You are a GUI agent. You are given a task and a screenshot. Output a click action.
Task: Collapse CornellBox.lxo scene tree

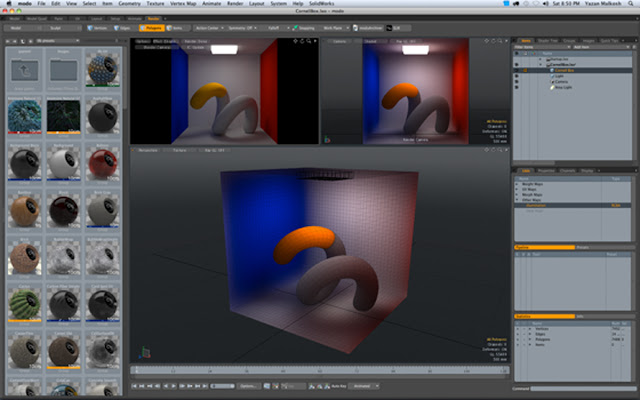[541, 64]
